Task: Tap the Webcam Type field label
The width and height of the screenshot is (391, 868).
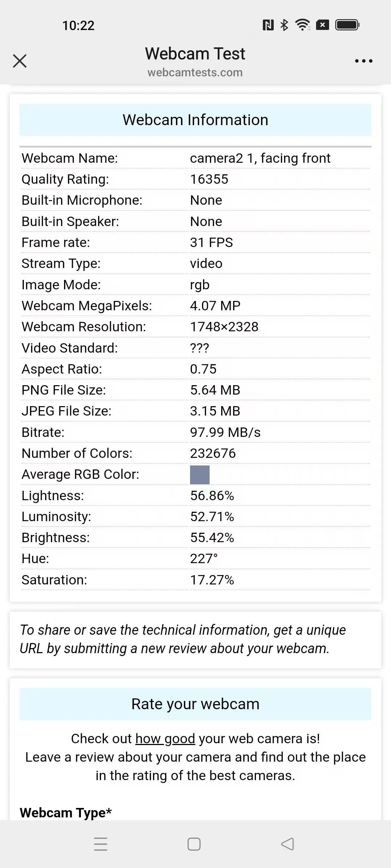Action: click(66, 812)
